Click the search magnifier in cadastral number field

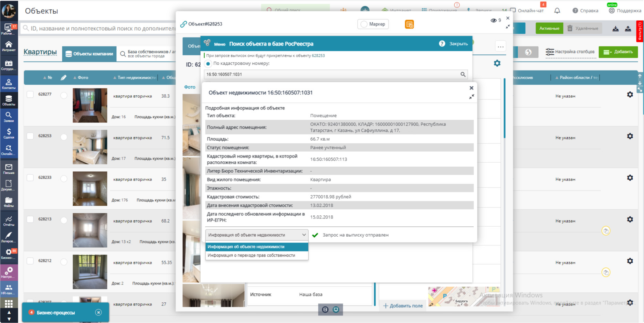pos(463,74)
